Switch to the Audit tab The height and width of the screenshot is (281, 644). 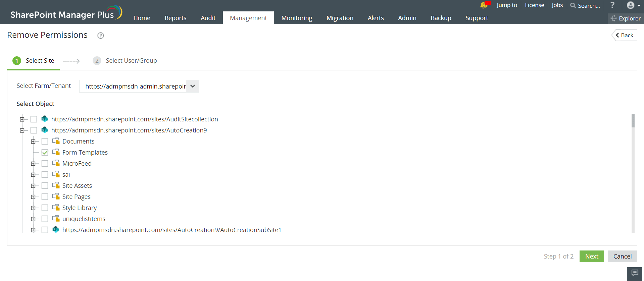pyautogui.click(x=208, y=18)
